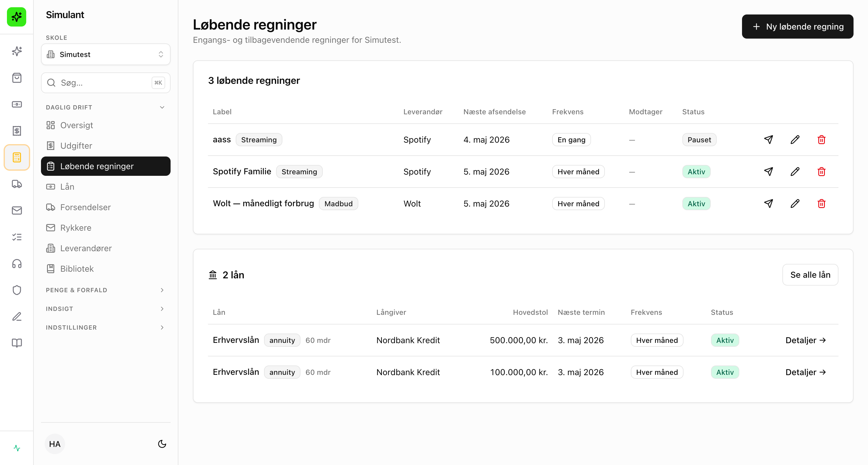Open Forsendelser in the sidebar
The height and width of the screenshot is (465, 868).
(106, 207)
